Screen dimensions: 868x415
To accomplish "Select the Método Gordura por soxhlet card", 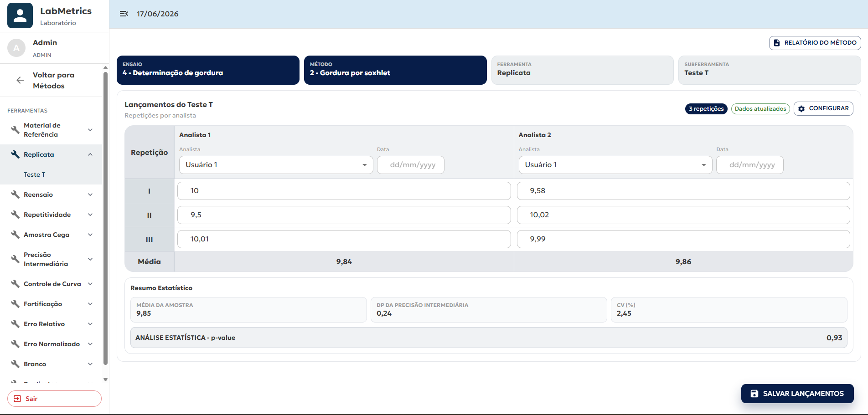I will 395,70.
